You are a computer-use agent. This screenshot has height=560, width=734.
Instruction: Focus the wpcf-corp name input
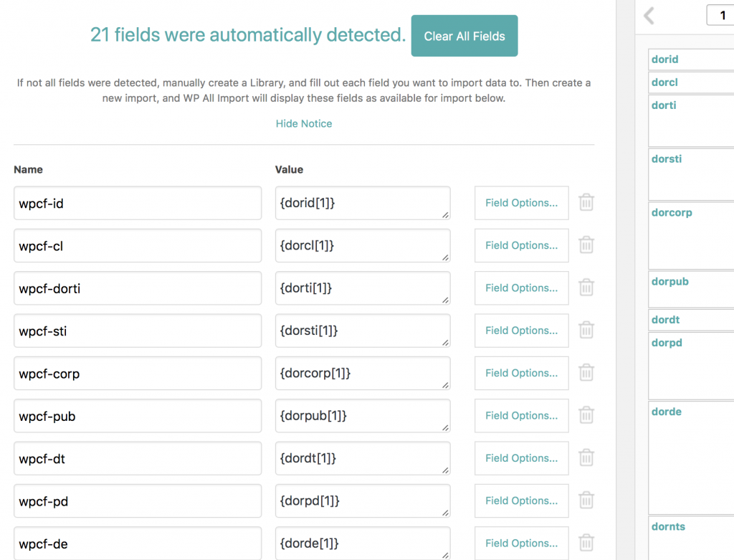click(x=138, y=374)
